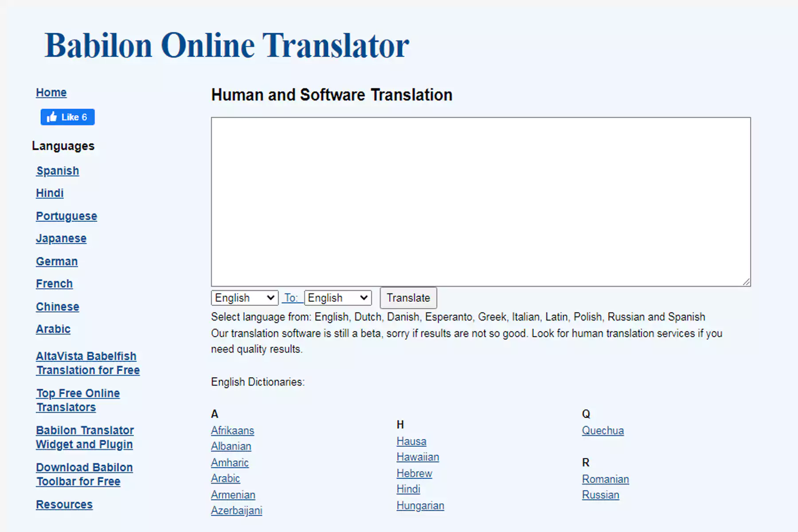
Task: Open the target language dropdown
Action: (337, 298)
